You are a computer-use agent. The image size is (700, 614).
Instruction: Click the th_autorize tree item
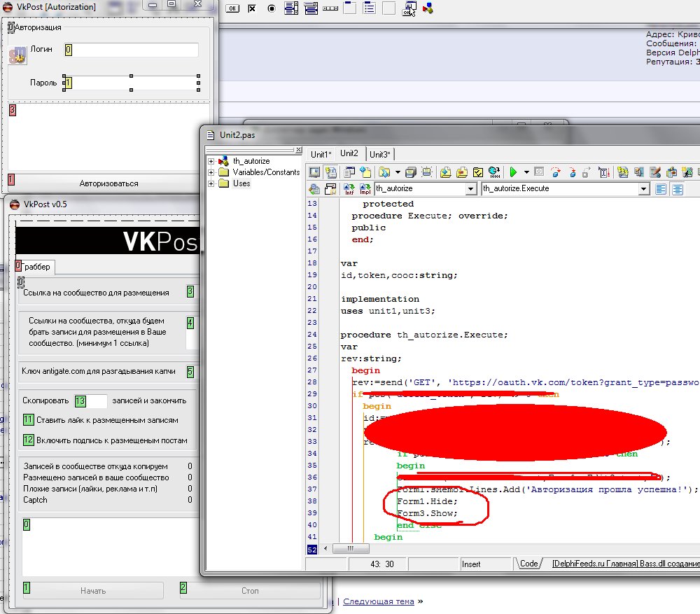click(251, 161)
